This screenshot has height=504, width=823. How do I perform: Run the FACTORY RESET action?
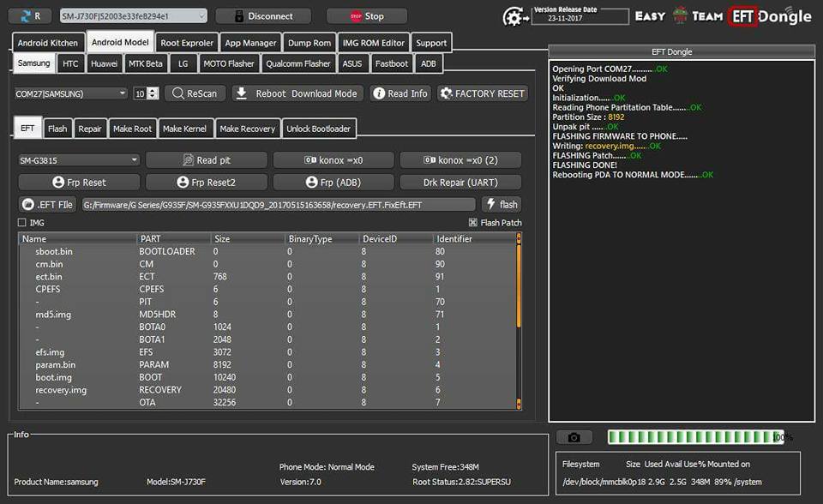[483, 93]
